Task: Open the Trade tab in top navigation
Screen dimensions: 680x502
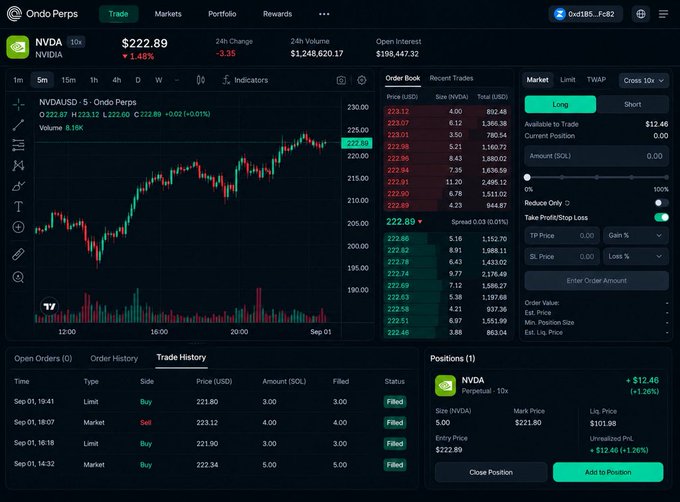Action: 118,14
